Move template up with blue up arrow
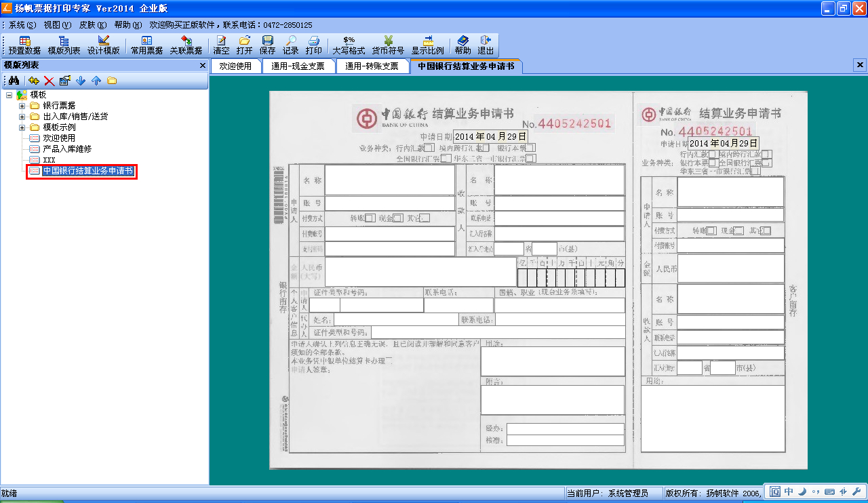Screen dimensions: 868x503 point(96,81)
